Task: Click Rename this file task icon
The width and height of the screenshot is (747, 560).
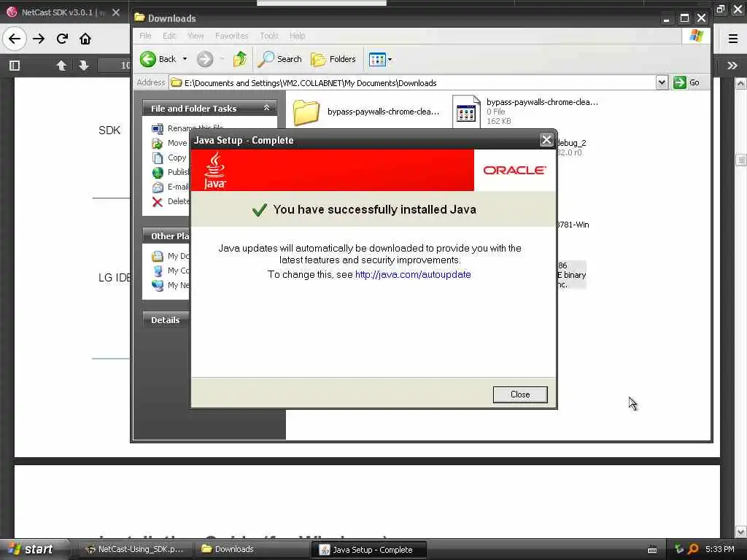Action: pos(158,128)
